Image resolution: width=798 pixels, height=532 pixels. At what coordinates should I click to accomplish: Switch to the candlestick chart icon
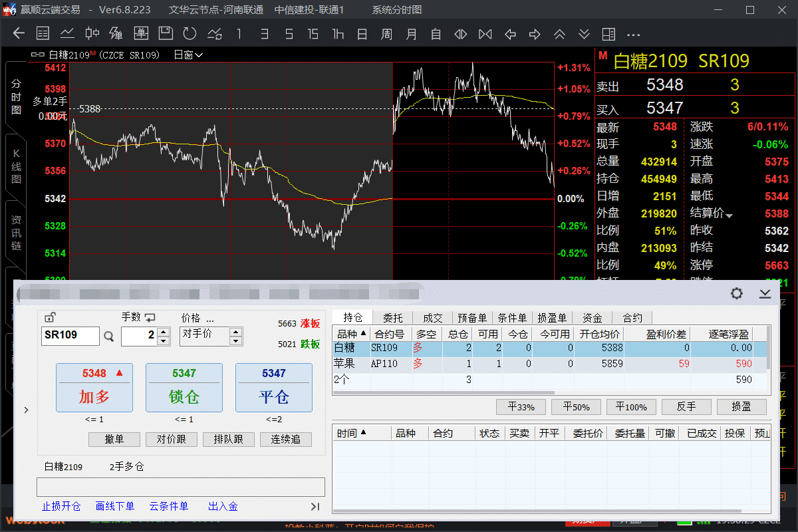(x=92, y=34)
